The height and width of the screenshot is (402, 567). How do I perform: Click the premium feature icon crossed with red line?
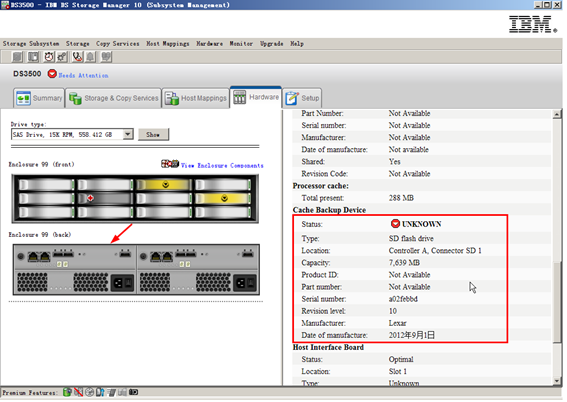click(x=78, y=392)
